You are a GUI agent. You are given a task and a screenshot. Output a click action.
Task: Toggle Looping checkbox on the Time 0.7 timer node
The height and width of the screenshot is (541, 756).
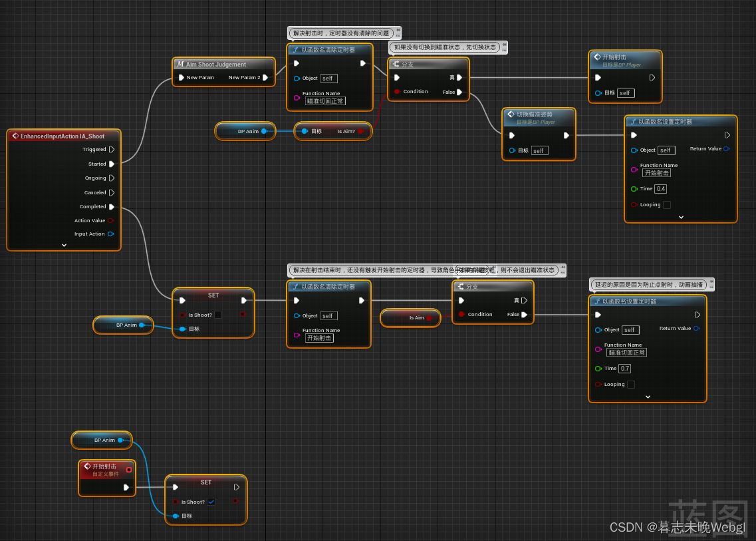(631, 385)
